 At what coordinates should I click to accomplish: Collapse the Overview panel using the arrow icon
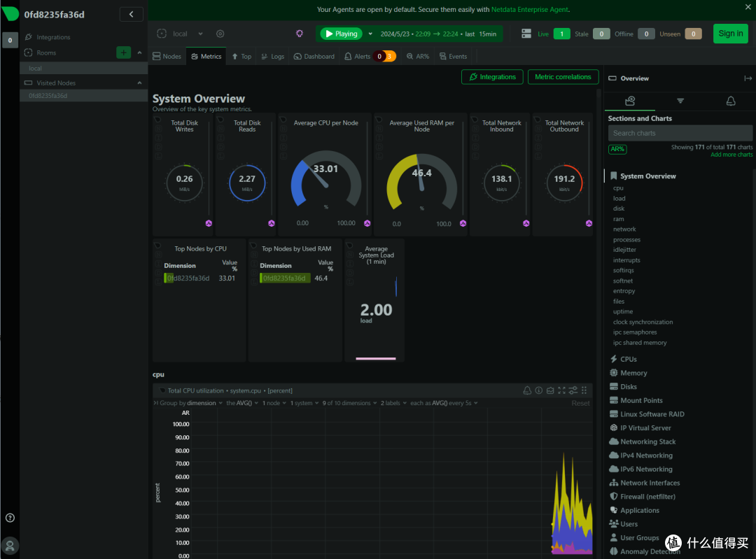747,78
